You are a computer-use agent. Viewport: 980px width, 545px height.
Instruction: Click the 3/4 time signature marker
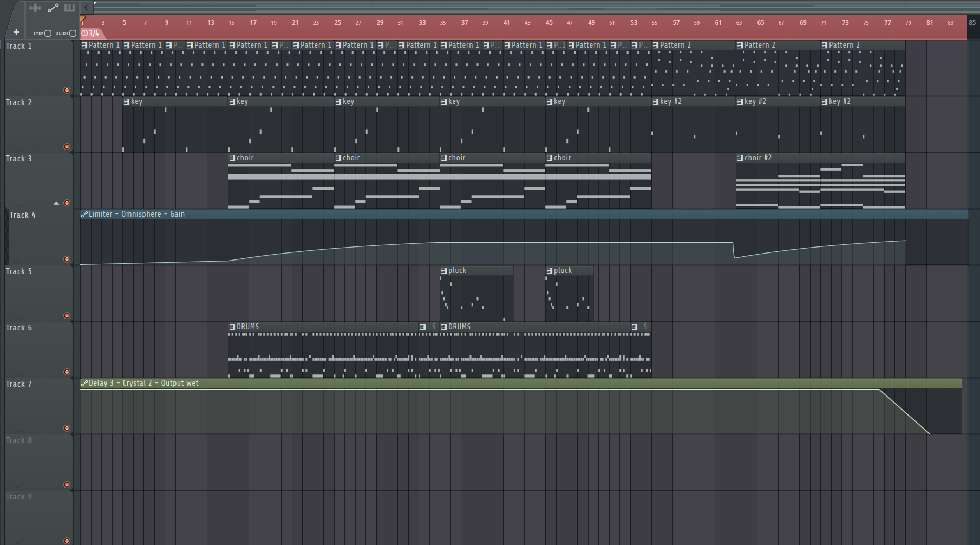90,34
